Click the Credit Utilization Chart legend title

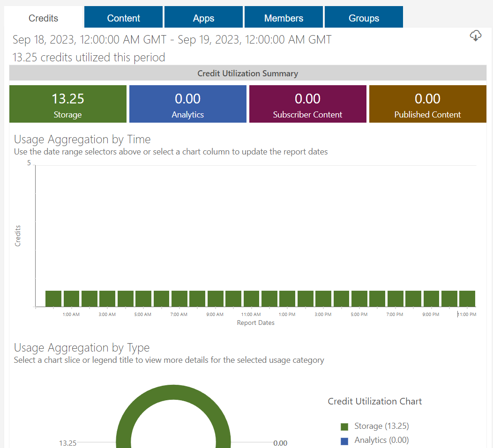click(375, 401)
